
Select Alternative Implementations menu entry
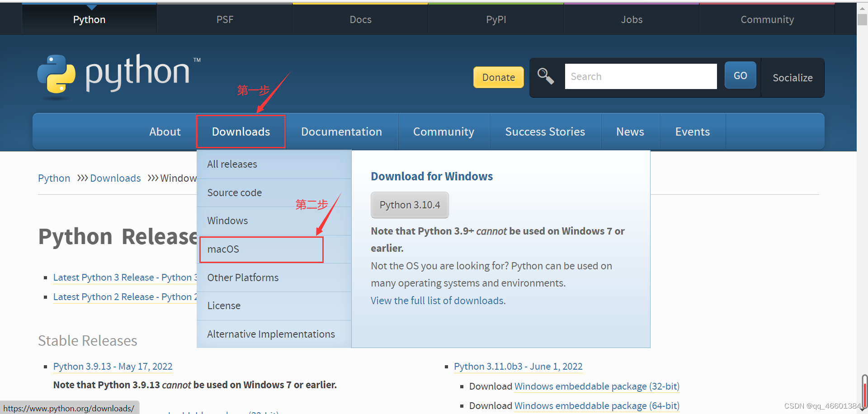coord(274,334)
